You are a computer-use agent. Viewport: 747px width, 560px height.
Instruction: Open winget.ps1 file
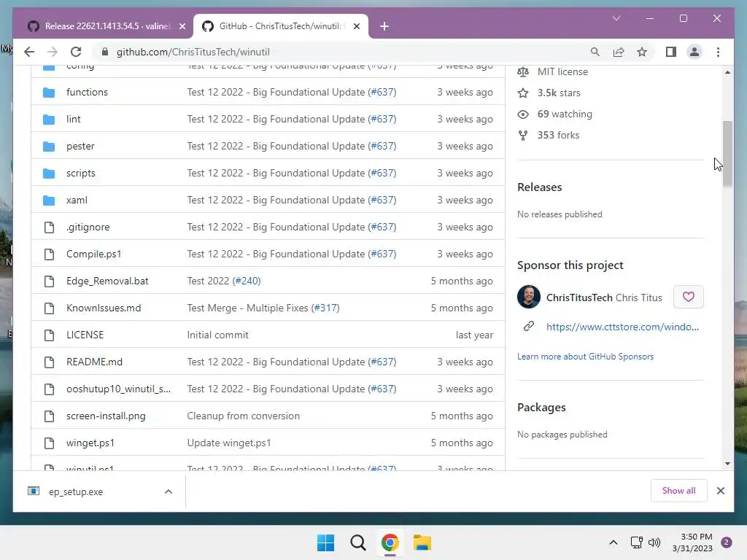pos(90,443)
